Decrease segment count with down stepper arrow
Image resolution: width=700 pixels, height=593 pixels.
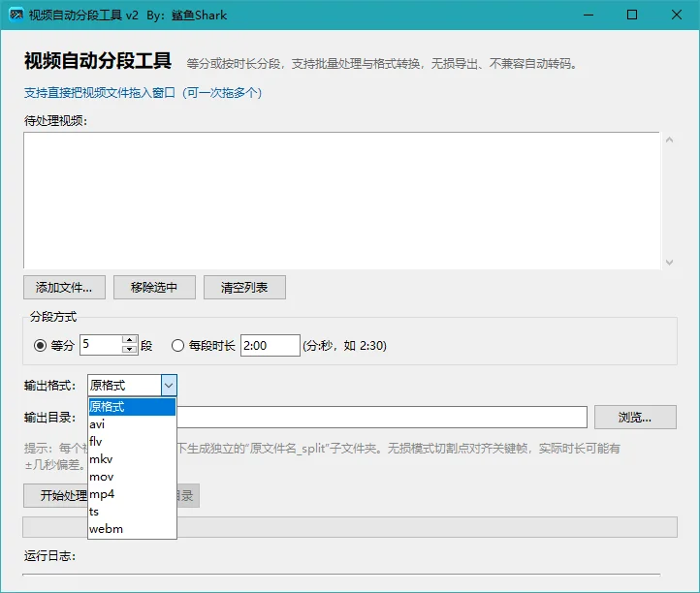click(x=130, y=350)
